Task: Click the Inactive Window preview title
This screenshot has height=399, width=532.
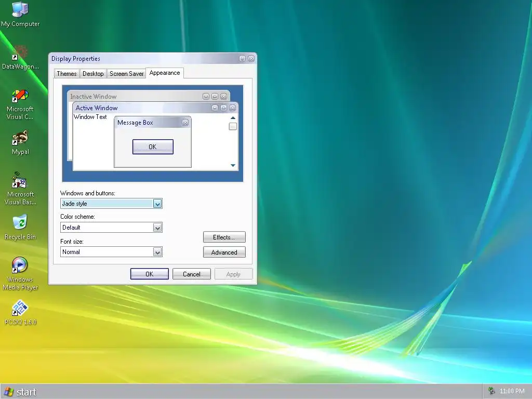Action: coord(94,96)
